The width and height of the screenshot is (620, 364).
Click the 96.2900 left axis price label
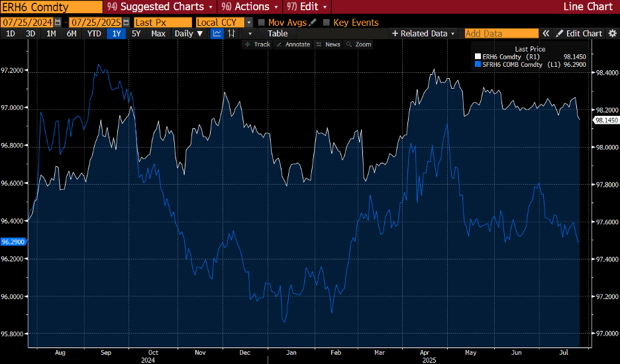(13, 242)
